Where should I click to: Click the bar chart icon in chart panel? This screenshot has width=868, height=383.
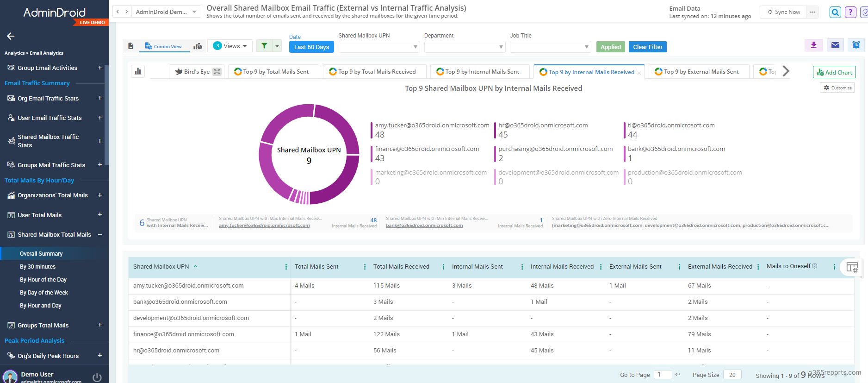point(138,71)
